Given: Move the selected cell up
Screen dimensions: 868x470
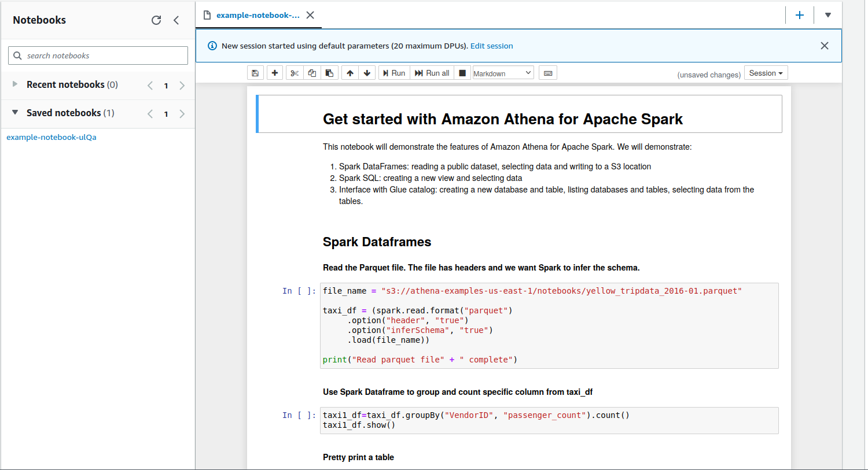Looking at the screenshot, I should [x=350, y=73].
